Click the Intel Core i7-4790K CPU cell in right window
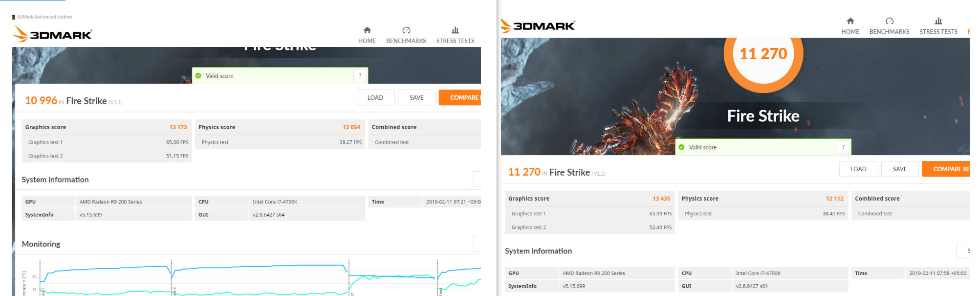980x296 pixels. [790, 273]
